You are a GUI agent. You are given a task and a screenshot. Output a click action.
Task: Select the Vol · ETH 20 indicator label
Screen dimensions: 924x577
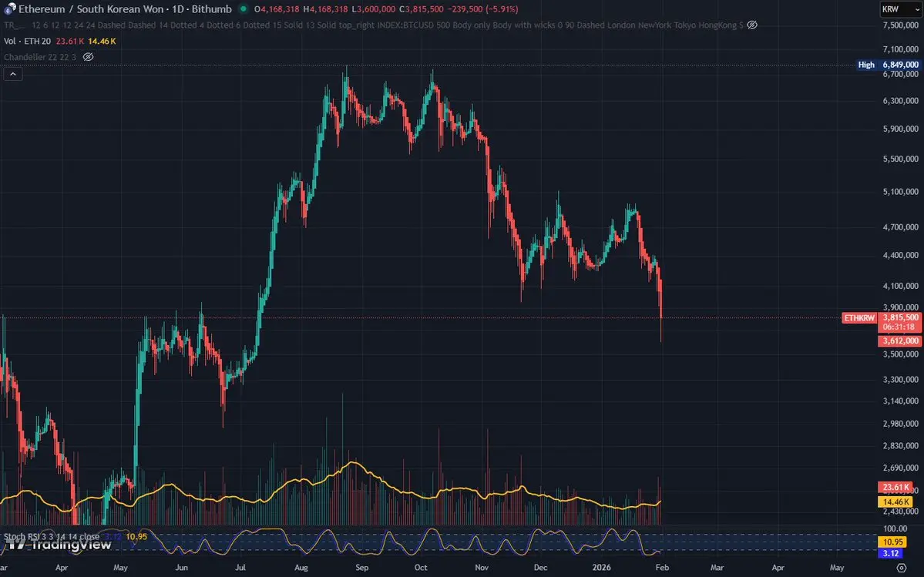(x=27, y=42)
